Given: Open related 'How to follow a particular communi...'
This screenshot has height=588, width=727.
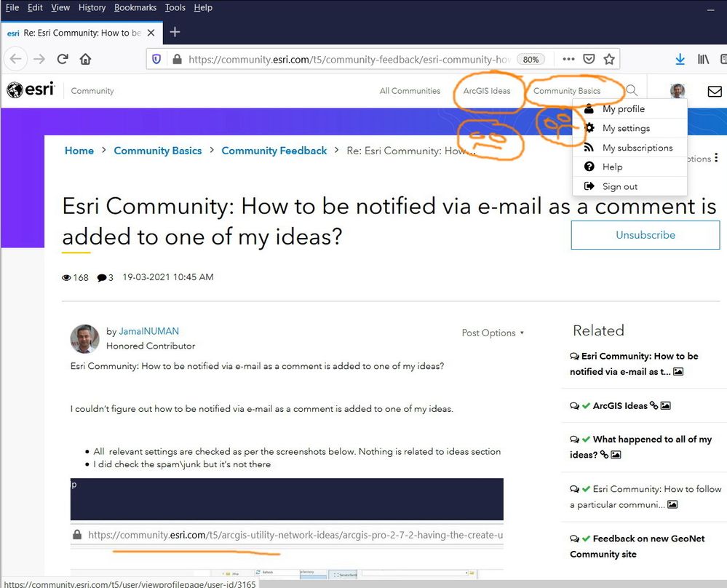Looking at the screenshot, I should pyautogui.click(x=645, y=496).
